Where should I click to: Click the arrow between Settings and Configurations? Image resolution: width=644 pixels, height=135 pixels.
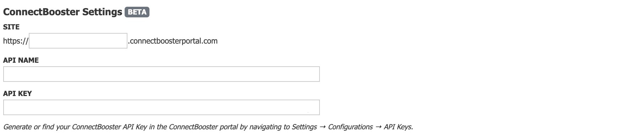(x=322, y=127)
